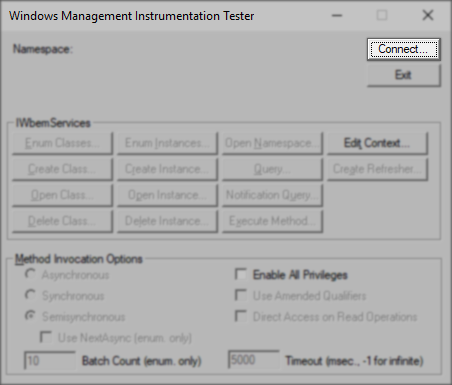The height and width of the screenshot is (385, 452).
Task: Click the Method Invocation Options label
Action: (79, 259)
